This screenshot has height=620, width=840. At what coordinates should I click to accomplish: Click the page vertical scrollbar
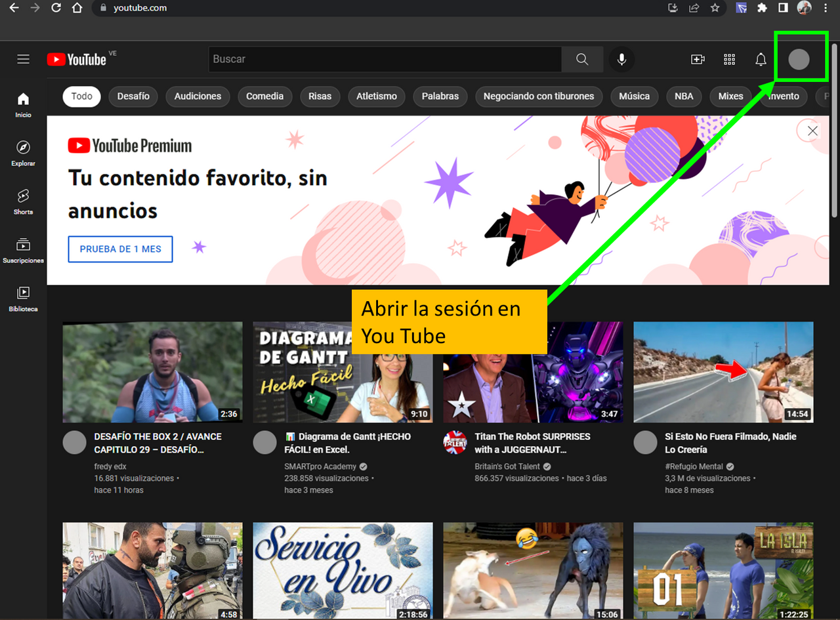835,131
